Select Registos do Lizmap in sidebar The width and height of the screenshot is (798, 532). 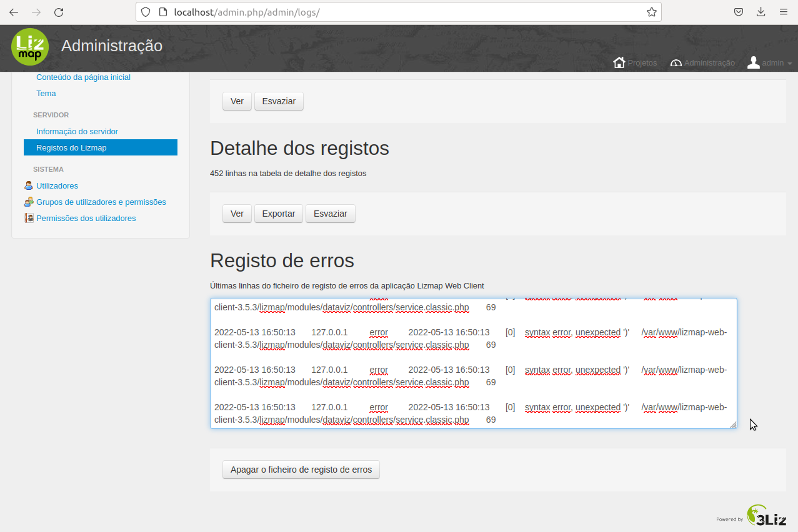tap(71, 147)
